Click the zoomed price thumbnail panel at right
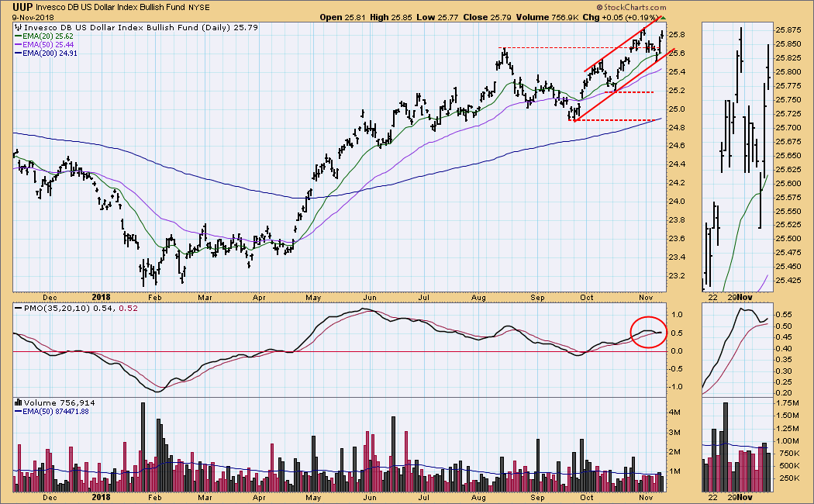Screen dimensions: 814x504 tap(736, 155)
